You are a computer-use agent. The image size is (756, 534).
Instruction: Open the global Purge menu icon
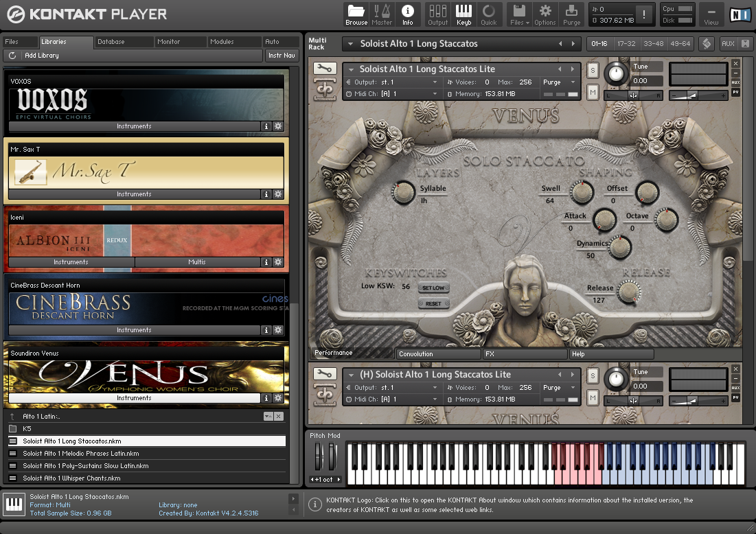[571, 14]
